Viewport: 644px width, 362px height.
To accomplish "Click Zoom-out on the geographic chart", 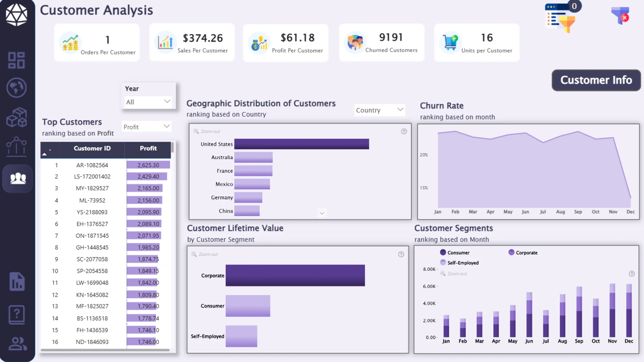I will pos(207,131).
